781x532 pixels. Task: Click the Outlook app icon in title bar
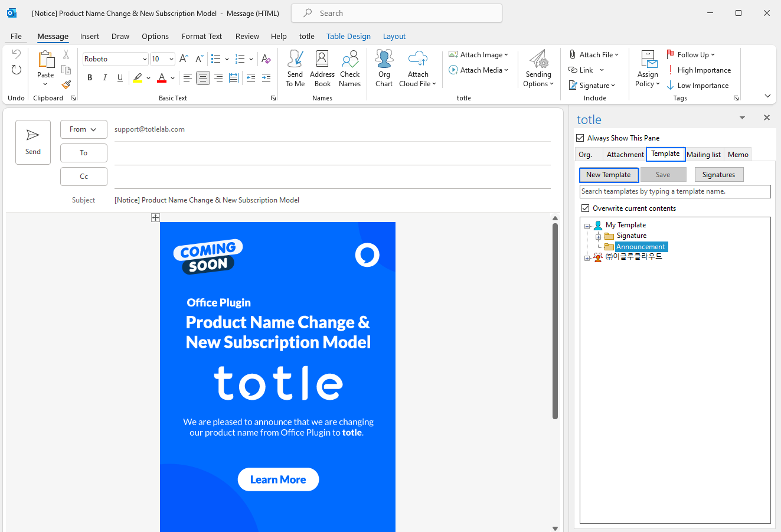click(x=12, y=13)
